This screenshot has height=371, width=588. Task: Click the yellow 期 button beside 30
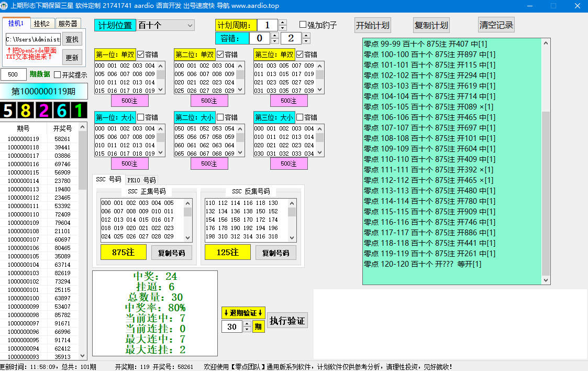258,326
